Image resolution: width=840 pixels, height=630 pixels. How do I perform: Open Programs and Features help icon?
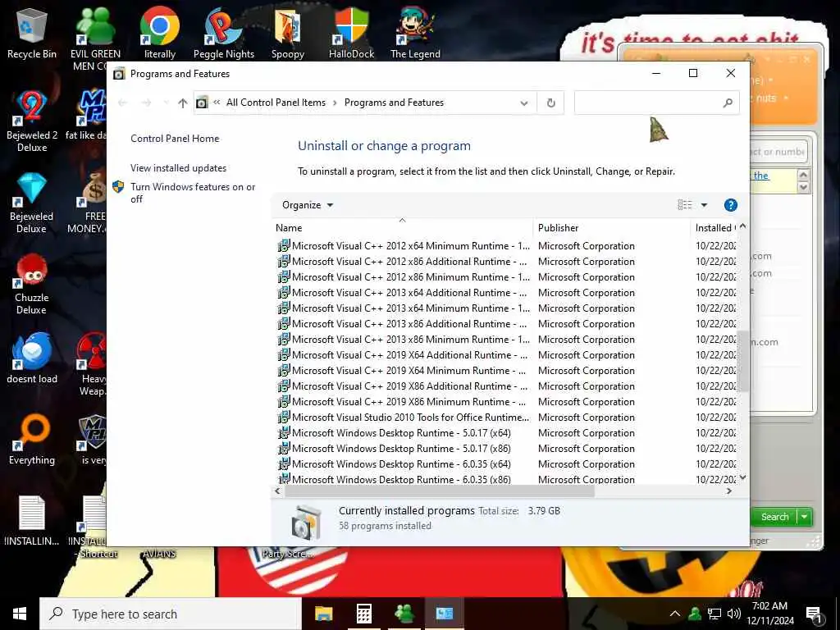pyautogui.click(x=730, y=205)
